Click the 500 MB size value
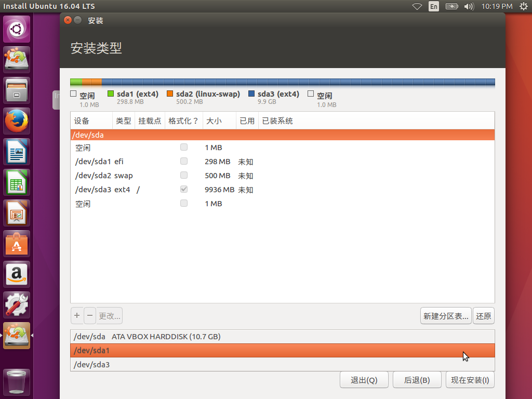Image resolution: width=532 pixels, height=399 pixels. pos(218,176)
